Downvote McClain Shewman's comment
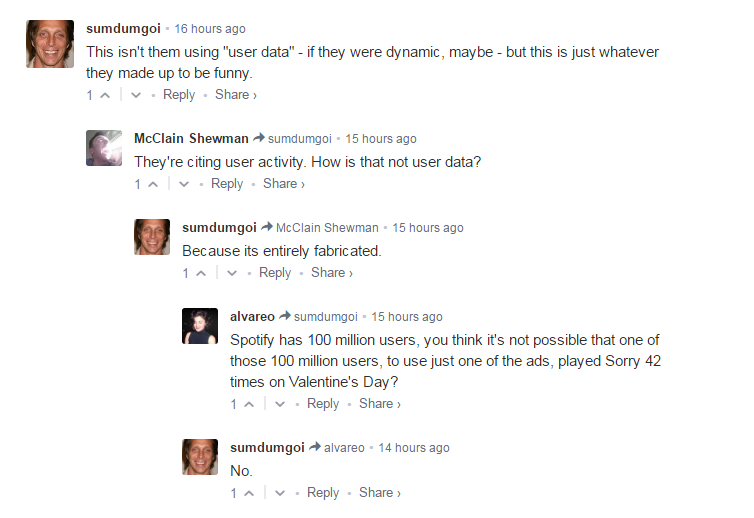The width and height of the screenshot is (754, 518). 184,184
